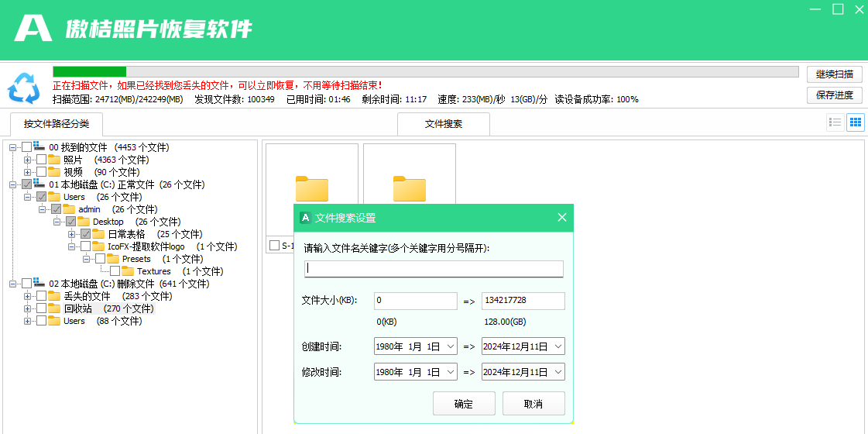Collapse the Presets tree node
Image resolution: width=868 pixels, height=434 pixels.
tap(87, 259)
